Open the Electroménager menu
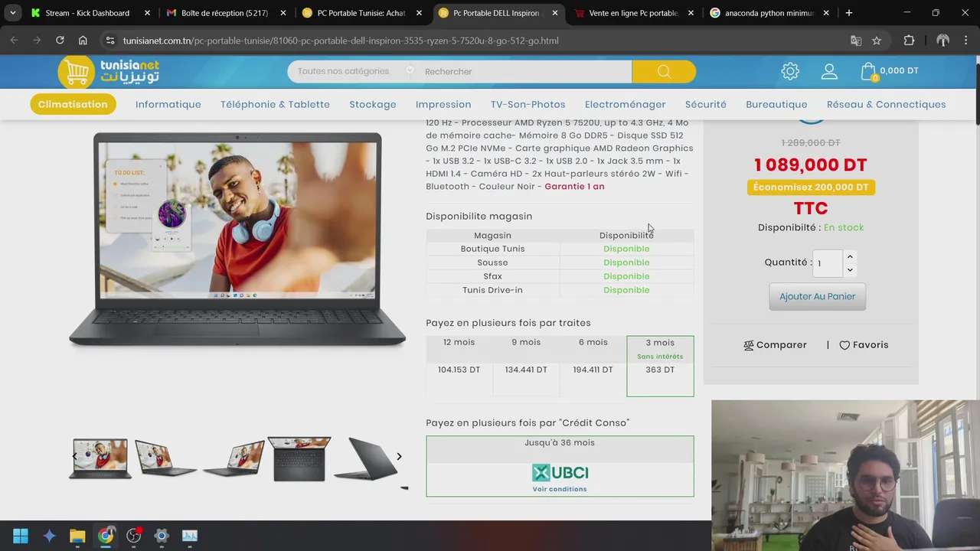The image size is (980, 551). pos(626,105)
